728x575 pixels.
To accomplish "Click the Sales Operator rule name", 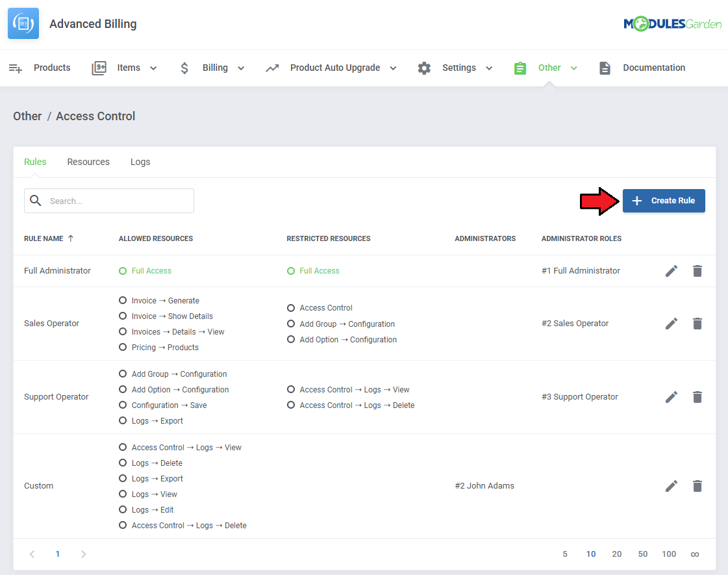I will click(51, 324).
